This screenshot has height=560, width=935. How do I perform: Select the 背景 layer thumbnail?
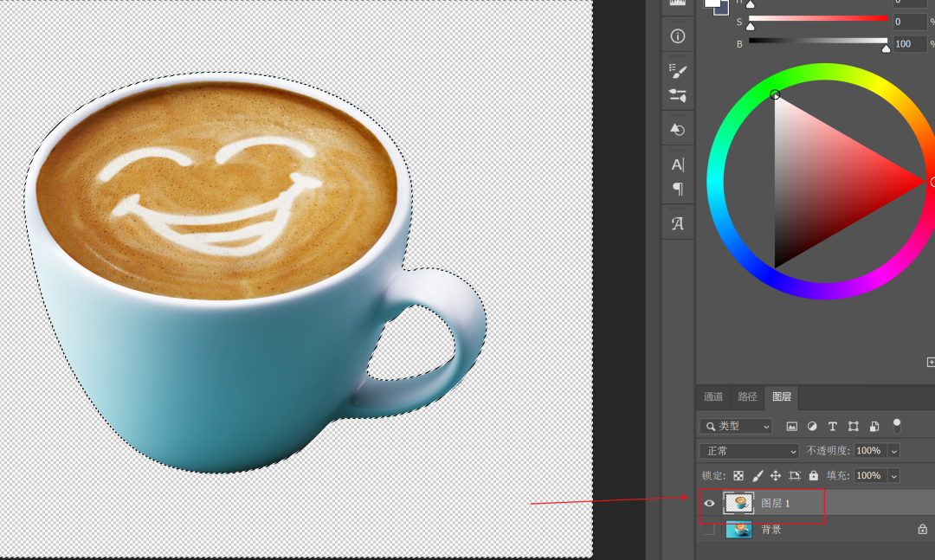pyautogui.click(x=738, y=529)
